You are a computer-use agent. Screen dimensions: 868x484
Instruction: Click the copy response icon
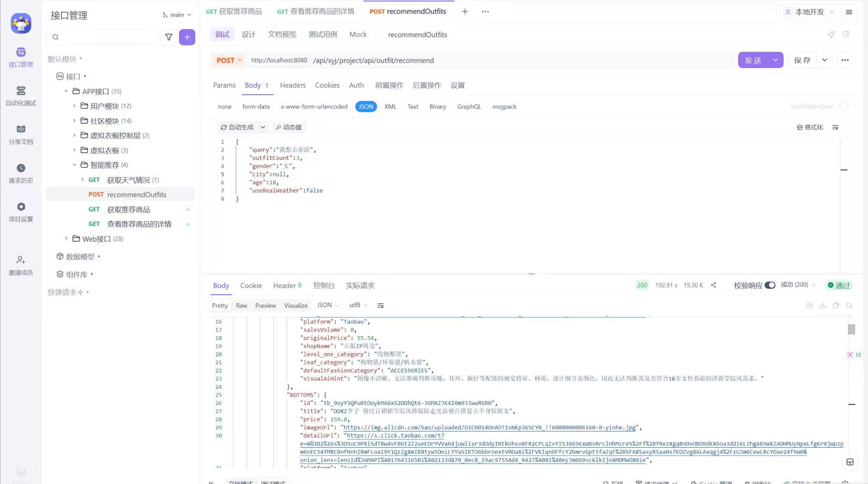pyautogui.click(x=836, y=306)
